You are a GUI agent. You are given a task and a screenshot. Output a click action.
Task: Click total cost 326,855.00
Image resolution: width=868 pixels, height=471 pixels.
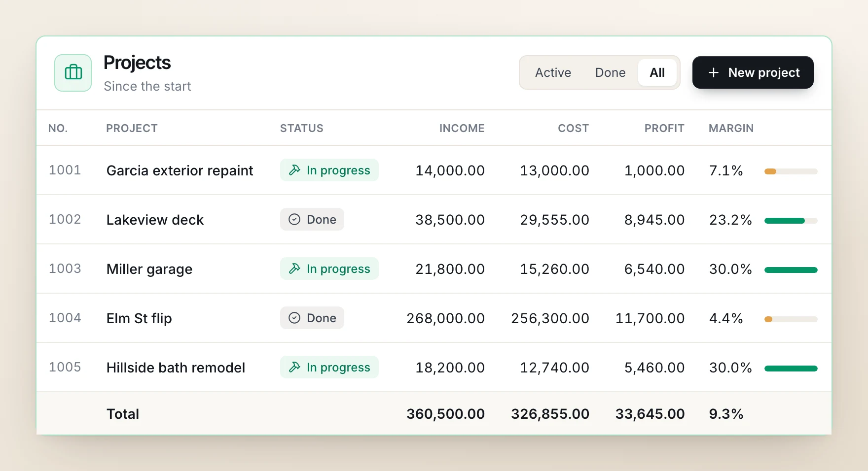pos(550,414)
